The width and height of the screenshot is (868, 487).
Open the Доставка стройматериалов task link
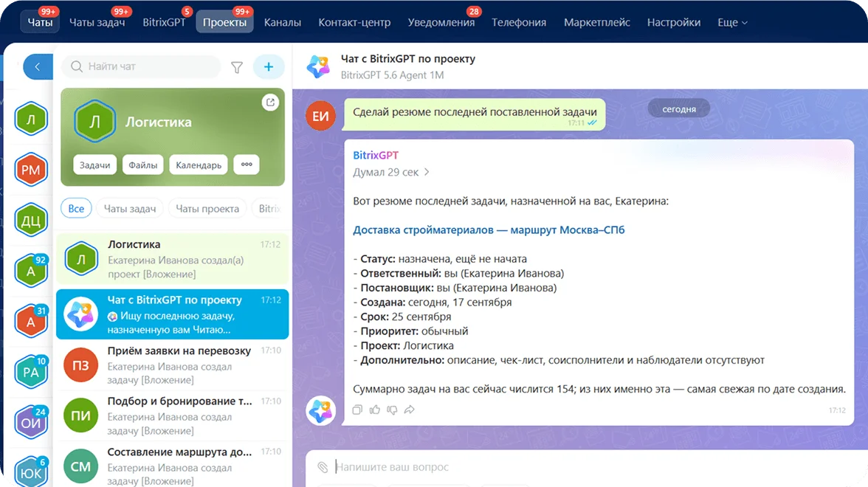(489, 229)
